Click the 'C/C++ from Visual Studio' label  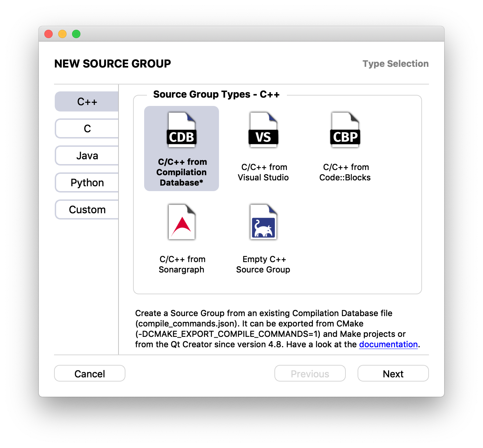point(263,172)
